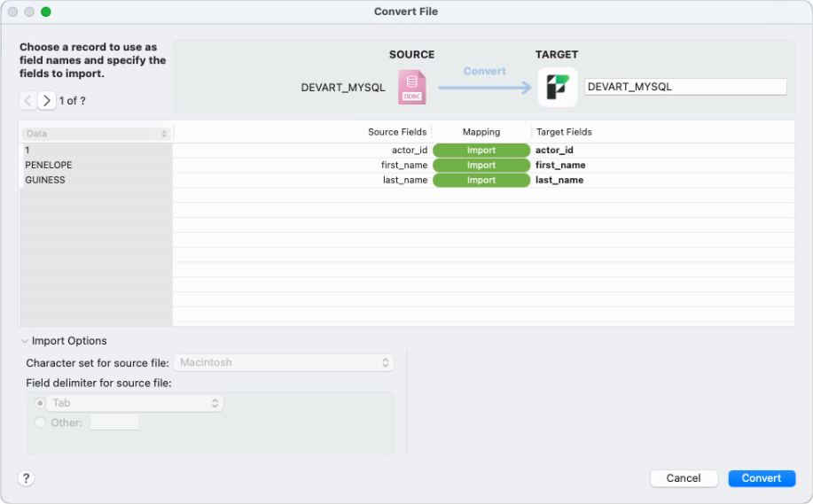813x504 pixels.
Task: Click the '1 of ?' record counter
Action: click(x=73, y=101)
